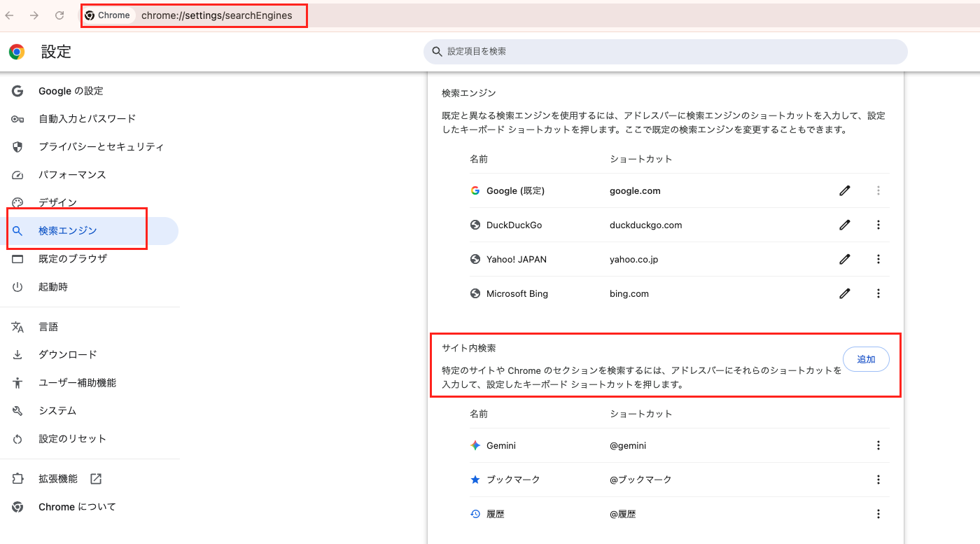Click the Chrome site chip in address bar
The height and width of the screenshot is (544, 980).
[x=108, y=15]
